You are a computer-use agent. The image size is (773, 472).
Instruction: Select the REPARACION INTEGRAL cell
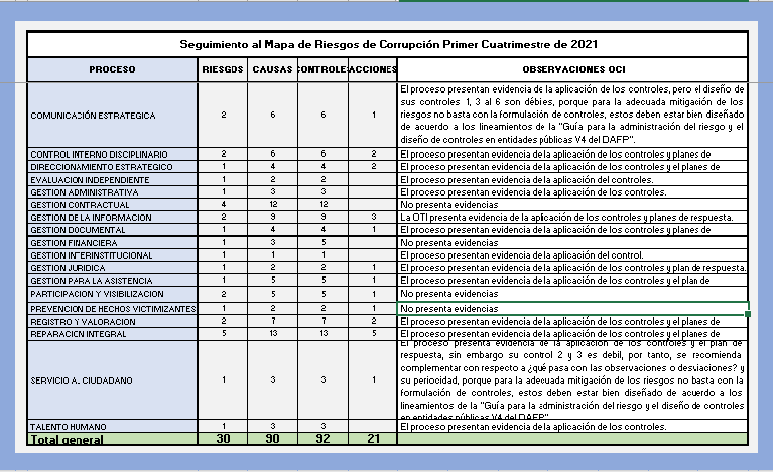point(112,334)
